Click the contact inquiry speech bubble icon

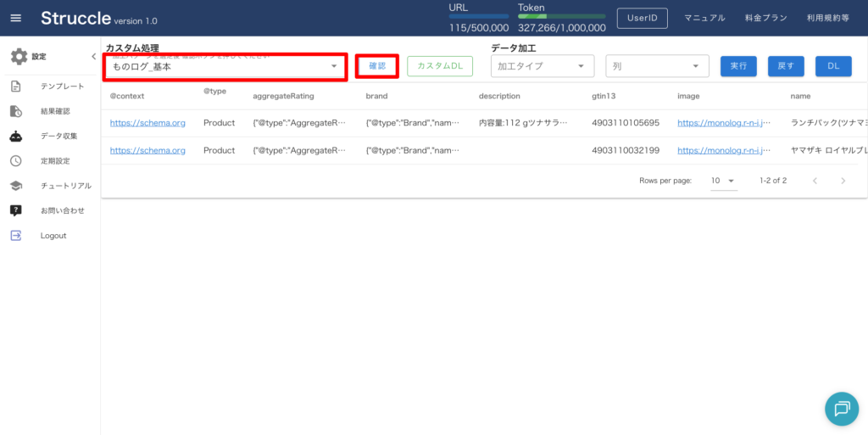[16, 210]
